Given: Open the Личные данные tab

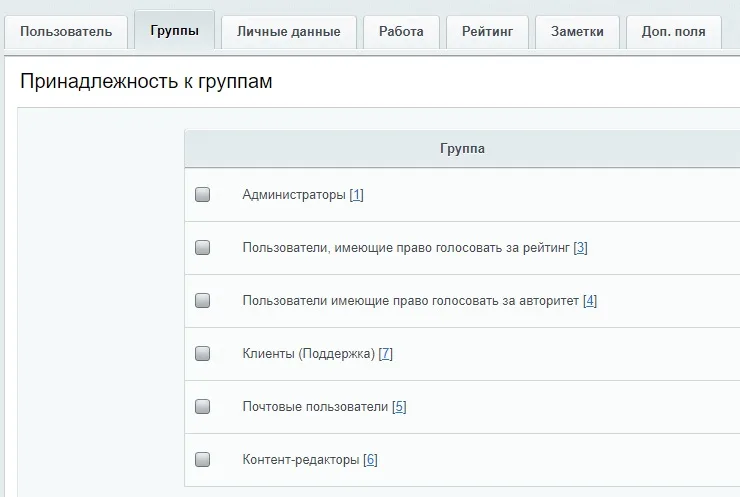Looking at the screenshot, I should click(x=289, y=32).
